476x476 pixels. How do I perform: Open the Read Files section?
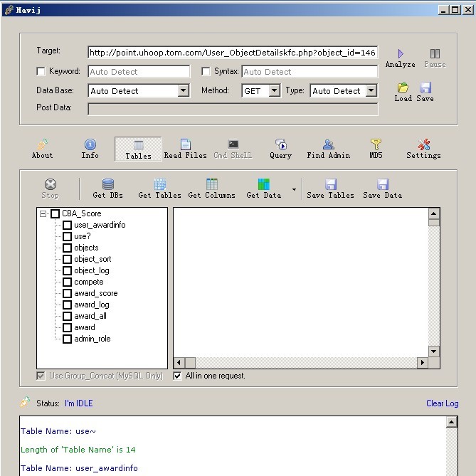pos(185,149)
